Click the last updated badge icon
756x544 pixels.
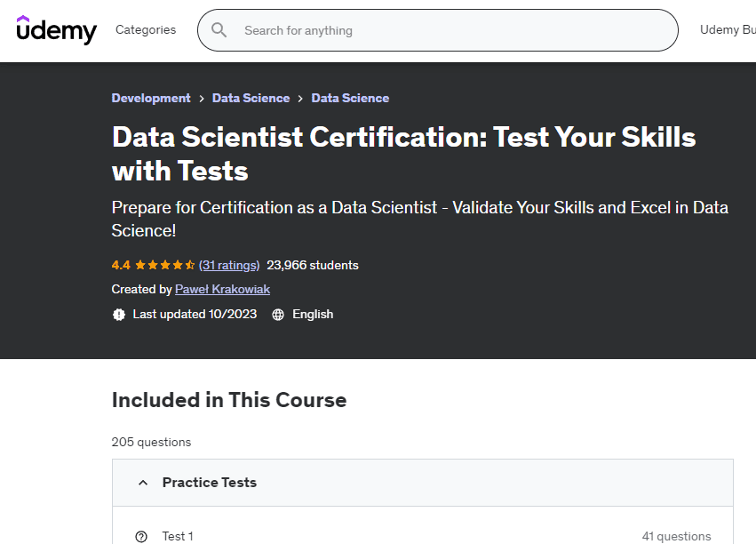(119, 315)
